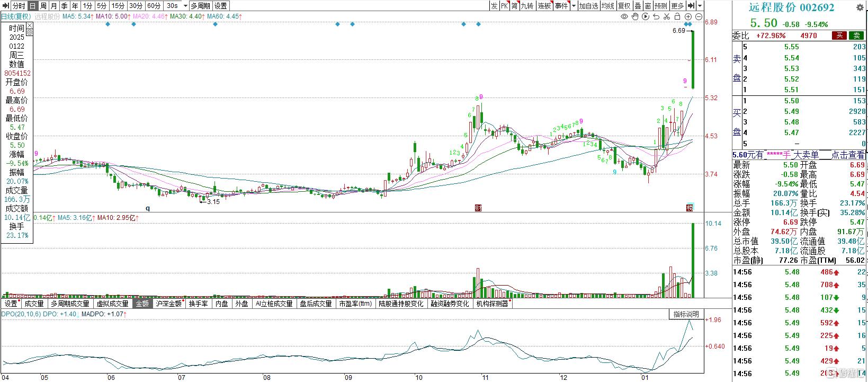Select the hand pan tool icon
The width and height of the screenshot is (868, 382).
[x=635, y=16]
